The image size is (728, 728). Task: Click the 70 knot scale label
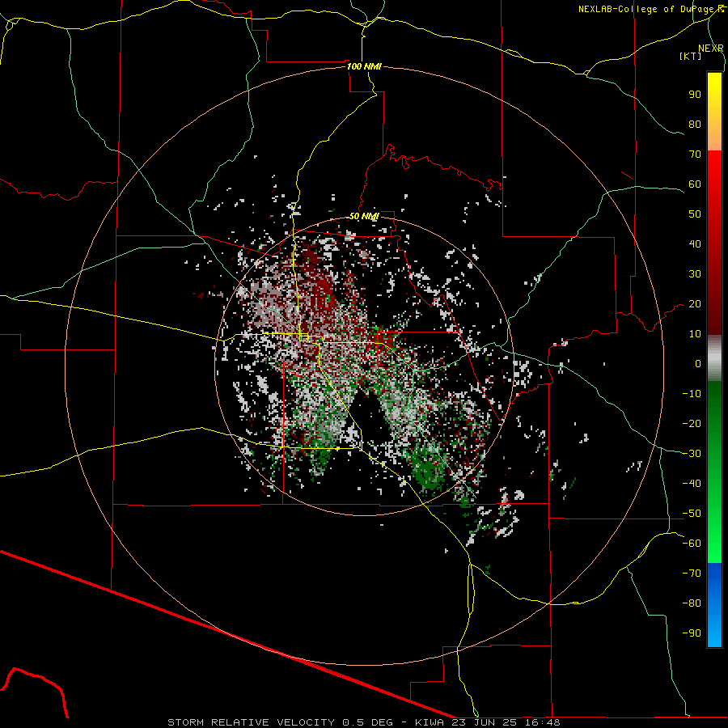click(x=695, y=154)
